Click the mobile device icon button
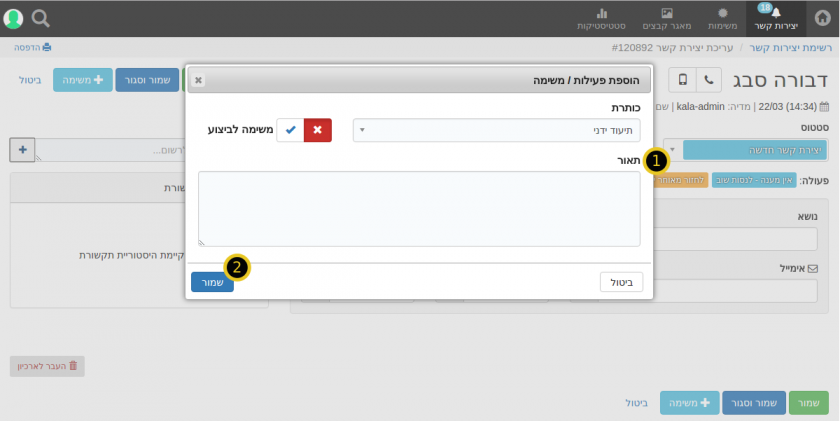The image size is (840, 421). (x=682, y=80)
